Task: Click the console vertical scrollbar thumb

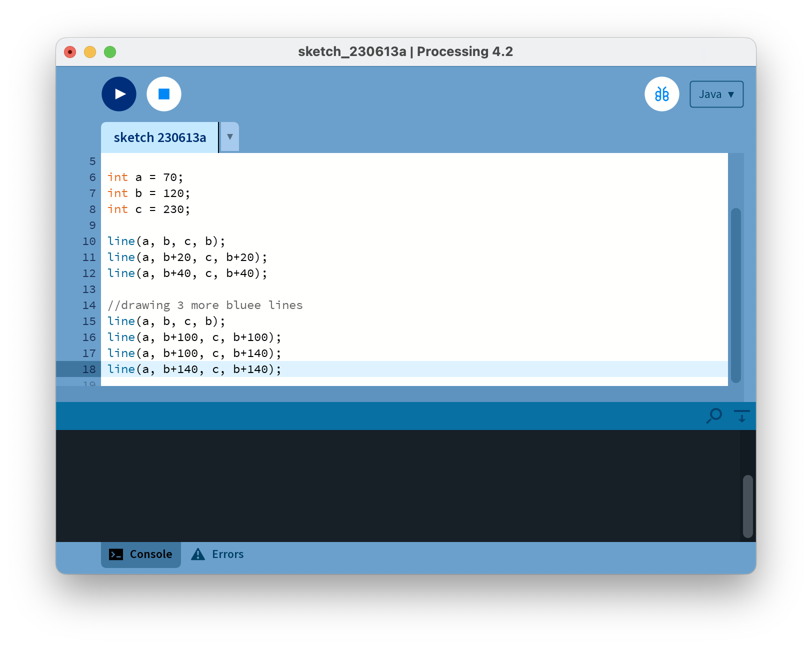Action: point(747,506)
